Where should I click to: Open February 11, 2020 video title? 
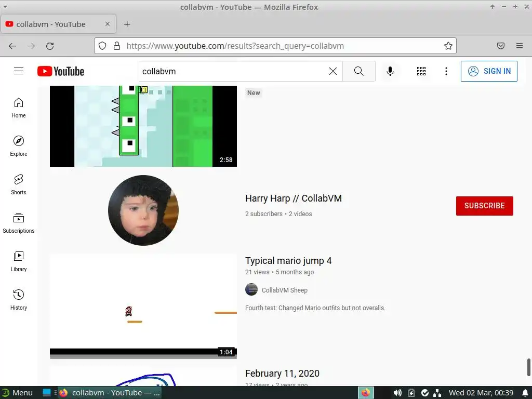point(282,373)
